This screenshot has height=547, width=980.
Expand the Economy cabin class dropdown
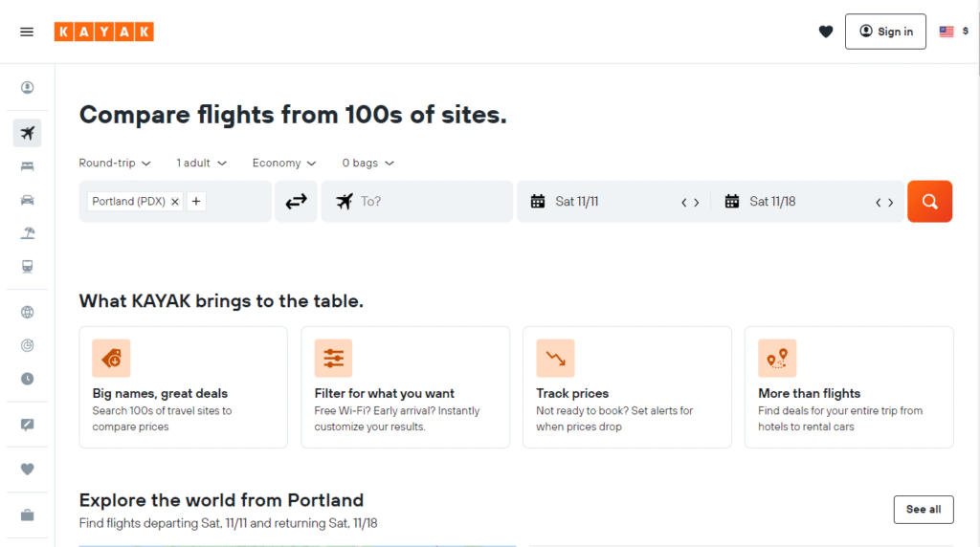coord(284,164)
